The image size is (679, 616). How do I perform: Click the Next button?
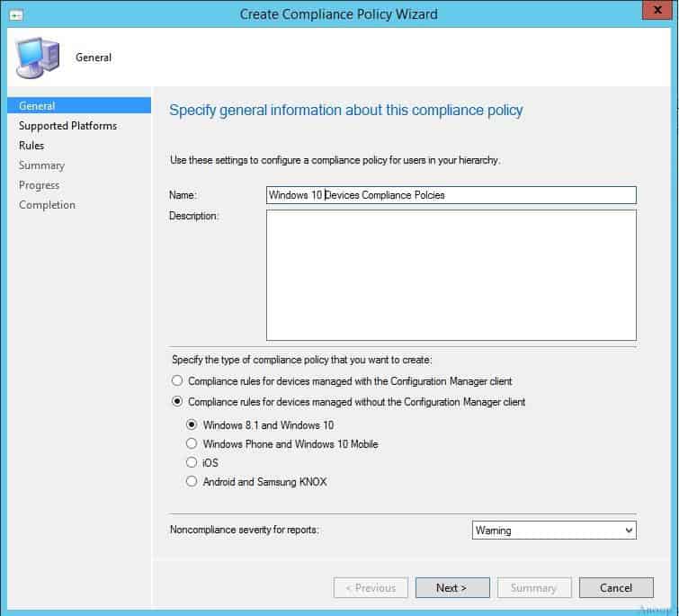point(452,588)
